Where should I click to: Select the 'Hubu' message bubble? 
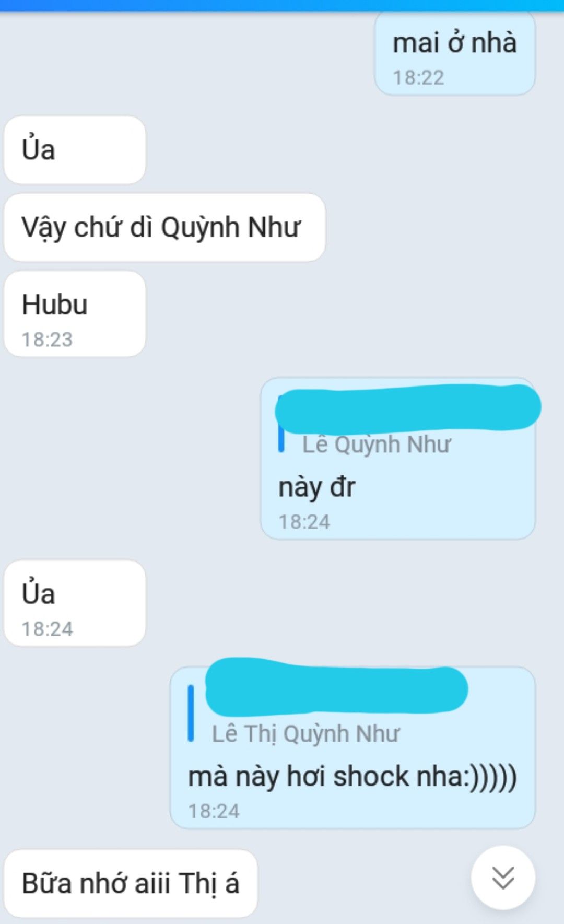(75, 313)
